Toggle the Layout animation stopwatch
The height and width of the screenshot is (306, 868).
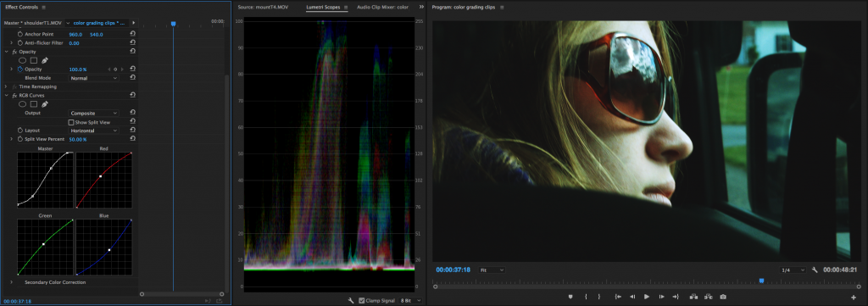coord(20,130)
